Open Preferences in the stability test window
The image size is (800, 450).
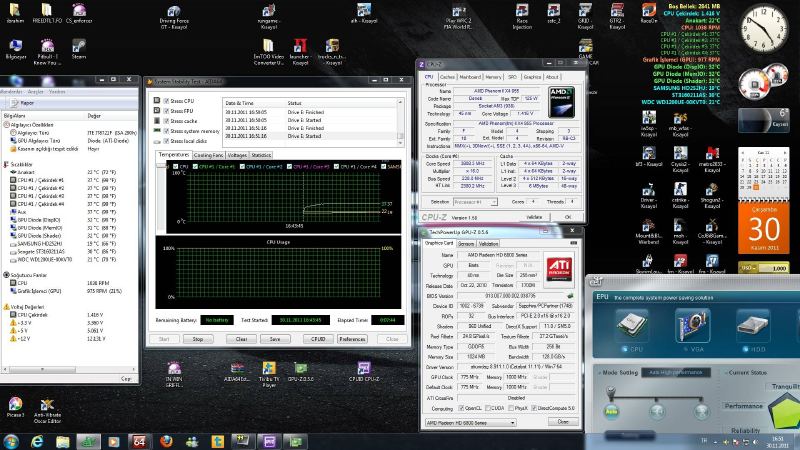(x=352, y=339)
